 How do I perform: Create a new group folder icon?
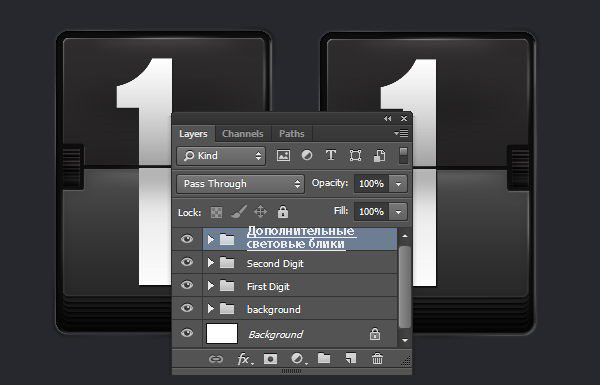pos(324,359)
